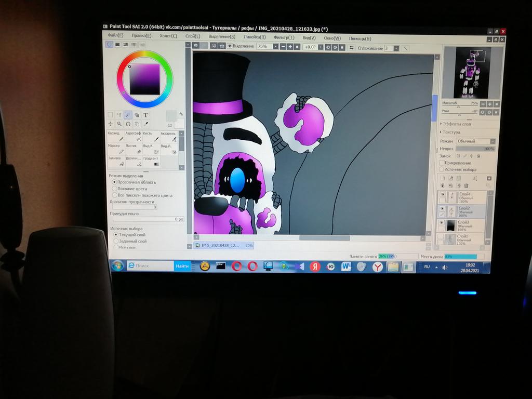Adjust the Непроз. opacity slider
532x399 pixels.
click(475, 149)
